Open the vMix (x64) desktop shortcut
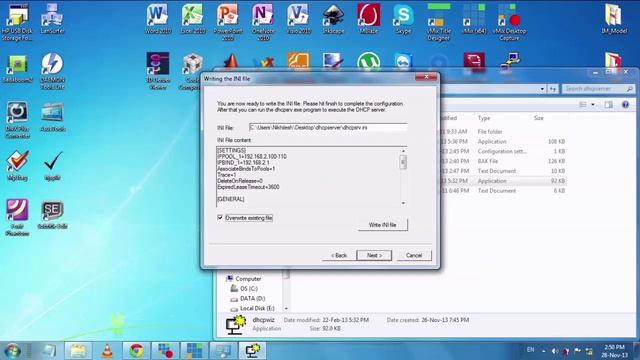640x360 pixels. pos(474,19)
